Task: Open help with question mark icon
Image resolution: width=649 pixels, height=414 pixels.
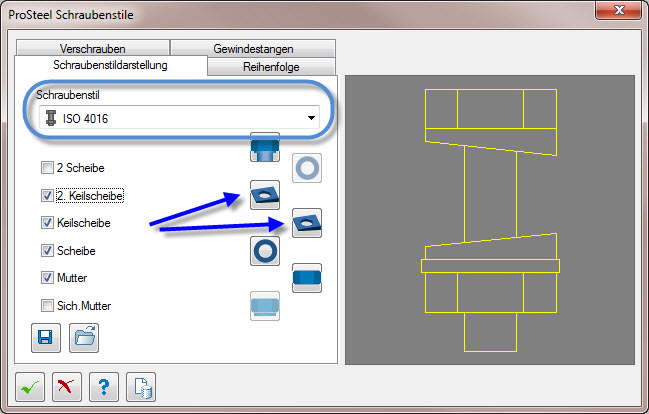Action: coord(104,387)
